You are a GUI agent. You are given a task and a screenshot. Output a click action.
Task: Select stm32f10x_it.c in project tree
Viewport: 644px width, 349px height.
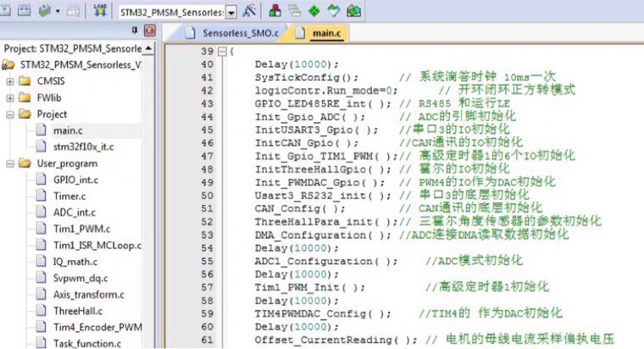[x=83, y=147]
